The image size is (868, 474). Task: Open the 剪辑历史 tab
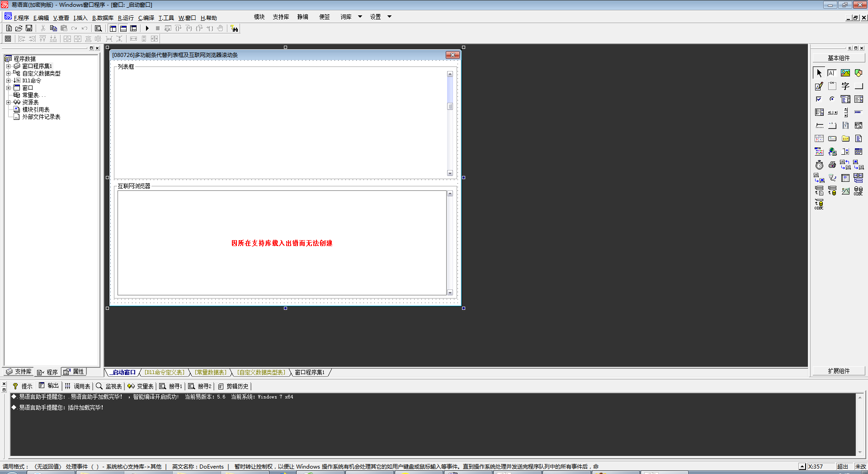tap(233, 386)
